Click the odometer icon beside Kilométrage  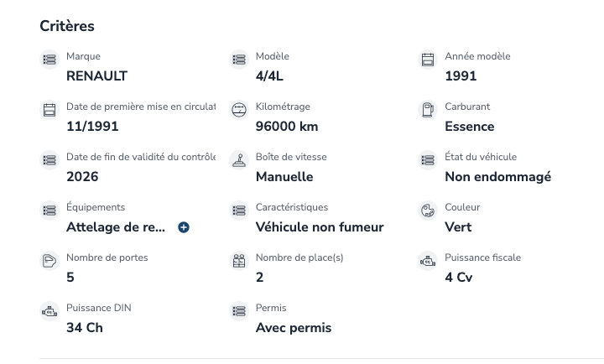[x=239, y=110]
